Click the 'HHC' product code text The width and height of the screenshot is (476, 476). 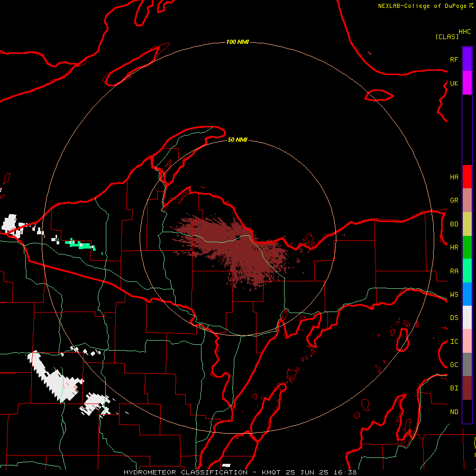[x=465, y=32]
